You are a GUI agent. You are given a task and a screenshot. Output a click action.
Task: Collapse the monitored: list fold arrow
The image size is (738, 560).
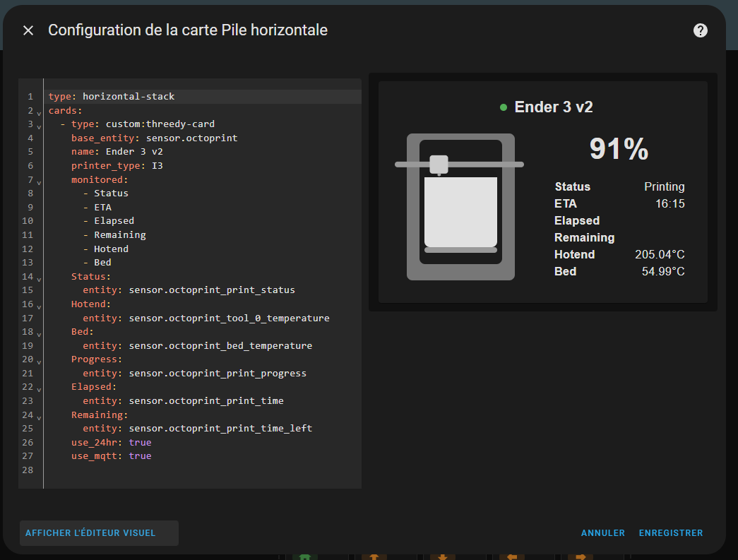coord(39,183)
